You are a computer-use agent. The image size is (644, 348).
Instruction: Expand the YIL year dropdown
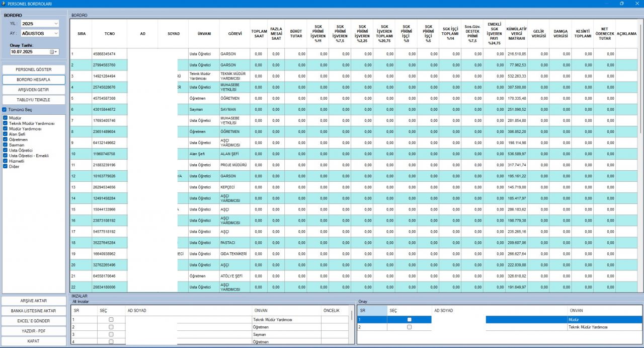click(x=55, y=23)
